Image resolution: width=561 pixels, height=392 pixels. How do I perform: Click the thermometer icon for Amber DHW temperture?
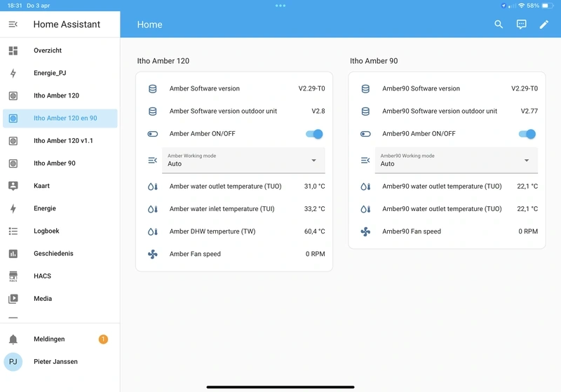(152, 231)
